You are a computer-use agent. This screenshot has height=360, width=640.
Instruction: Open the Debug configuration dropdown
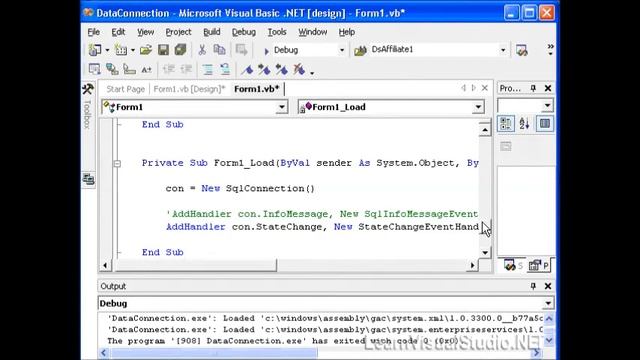coord(342,50)
